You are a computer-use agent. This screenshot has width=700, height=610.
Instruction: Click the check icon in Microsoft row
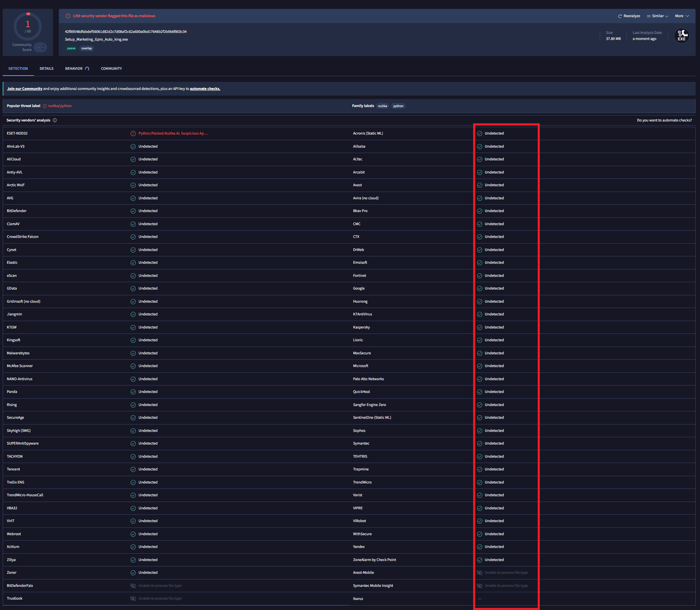click(x=479, y=366)
